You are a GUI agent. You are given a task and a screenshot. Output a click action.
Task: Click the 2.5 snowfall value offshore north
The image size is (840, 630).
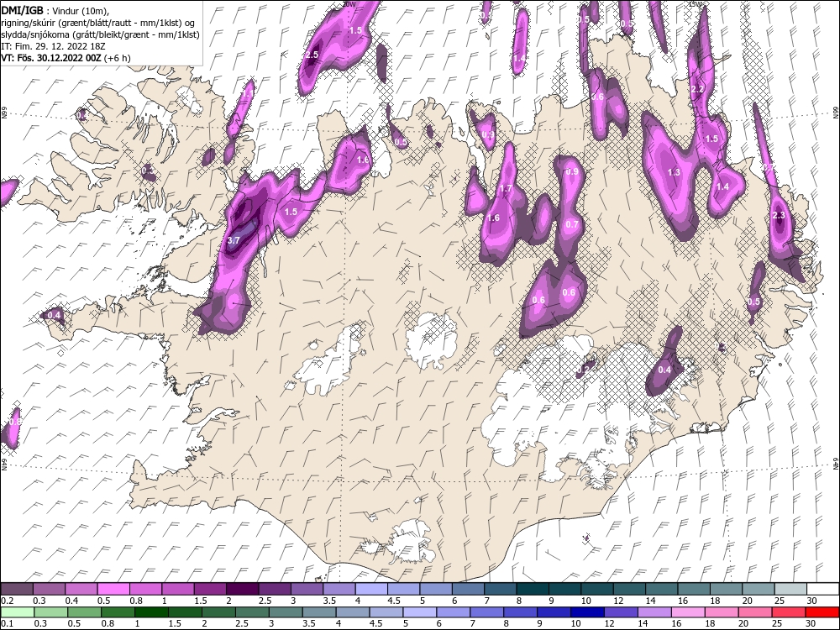tap(312, 55)
